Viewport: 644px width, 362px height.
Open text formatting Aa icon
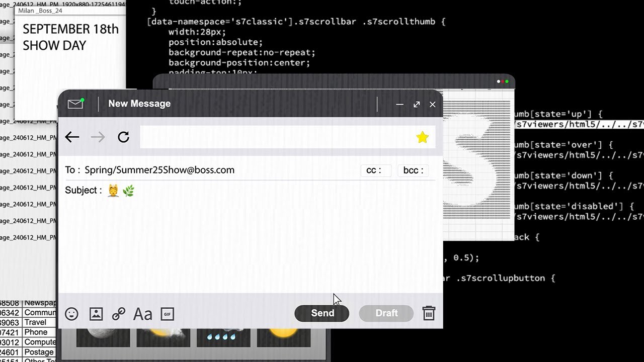142,314
